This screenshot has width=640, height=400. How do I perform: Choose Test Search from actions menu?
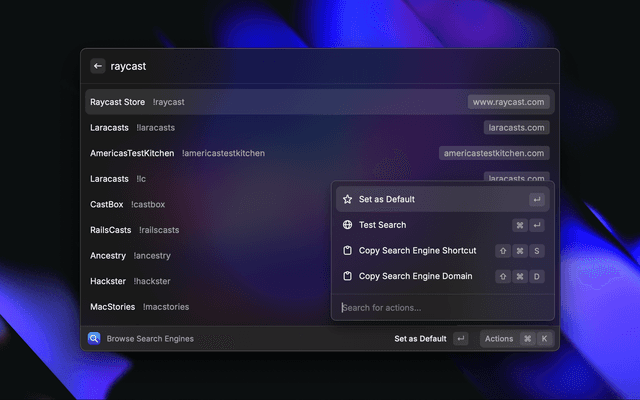[x=382, y=225]
